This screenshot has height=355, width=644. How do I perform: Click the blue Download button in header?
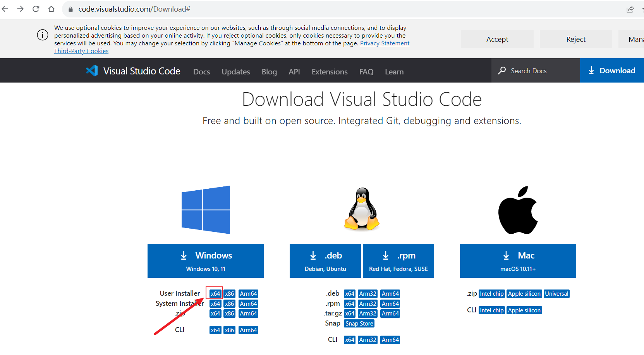point(612,71)
